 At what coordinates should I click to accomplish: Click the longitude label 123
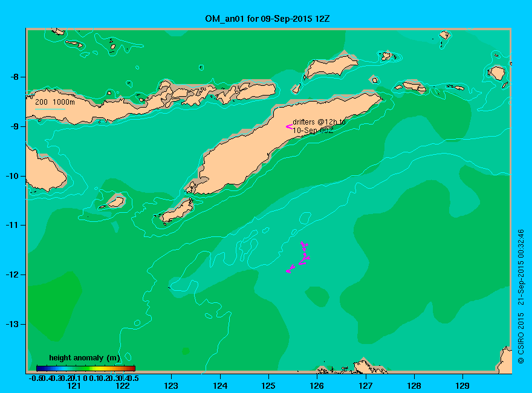tap(171, 386)
